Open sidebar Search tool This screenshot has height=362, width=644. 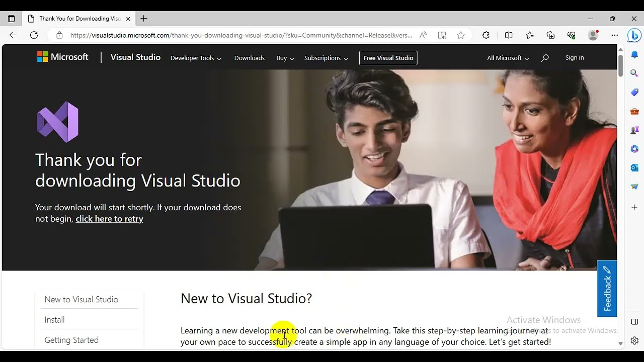click(x=634, y=73)
